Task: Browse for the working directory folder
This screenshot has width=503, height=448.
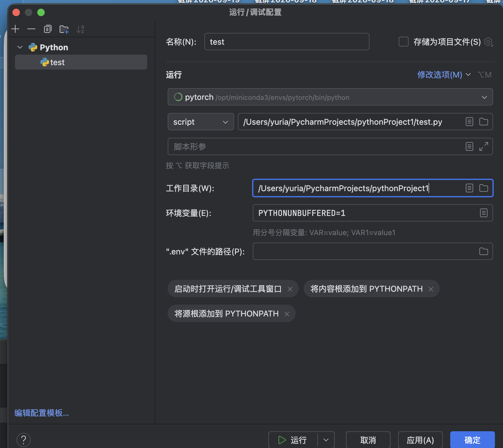Action: [x=484, y=188]
